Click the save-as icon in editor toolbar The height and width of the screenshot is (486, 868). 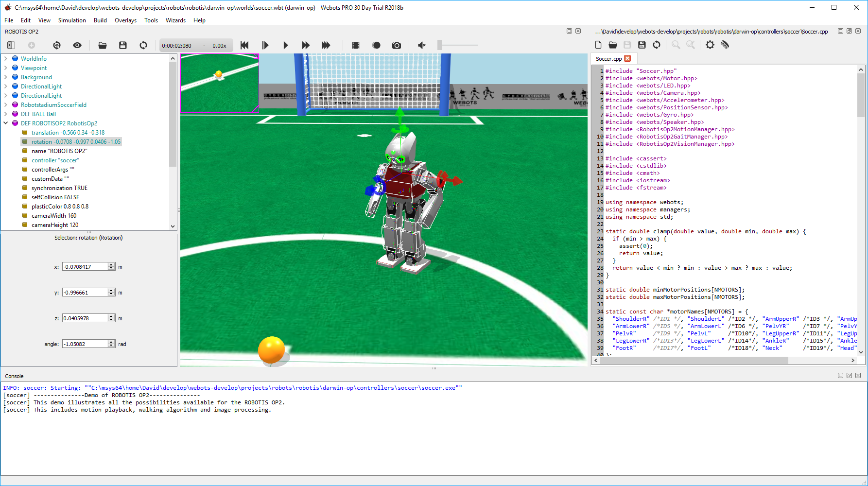[642, 45]
